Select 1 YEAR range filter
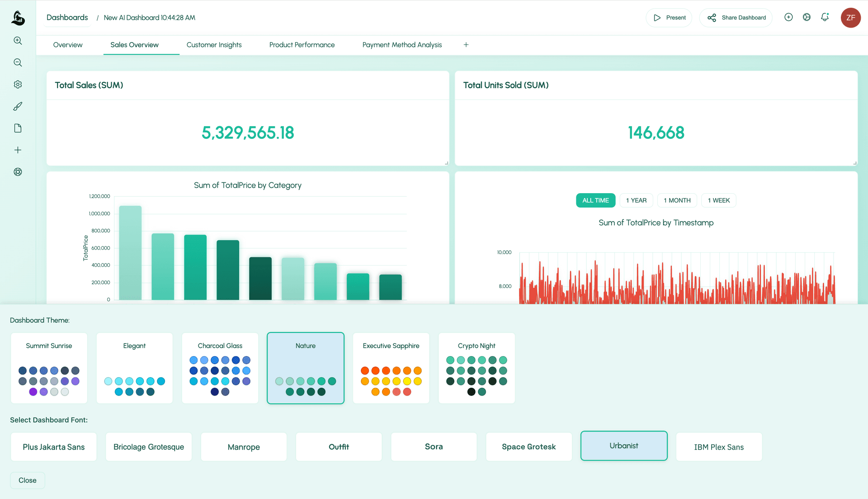The height and width of the screenshot is (499, 868). [x=636, y=200]
